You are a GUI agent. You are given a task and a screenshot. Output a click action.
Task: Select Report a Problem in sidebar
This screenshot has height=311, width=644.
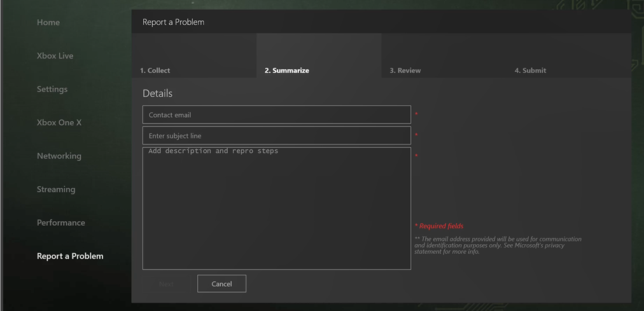pos(70,256)
